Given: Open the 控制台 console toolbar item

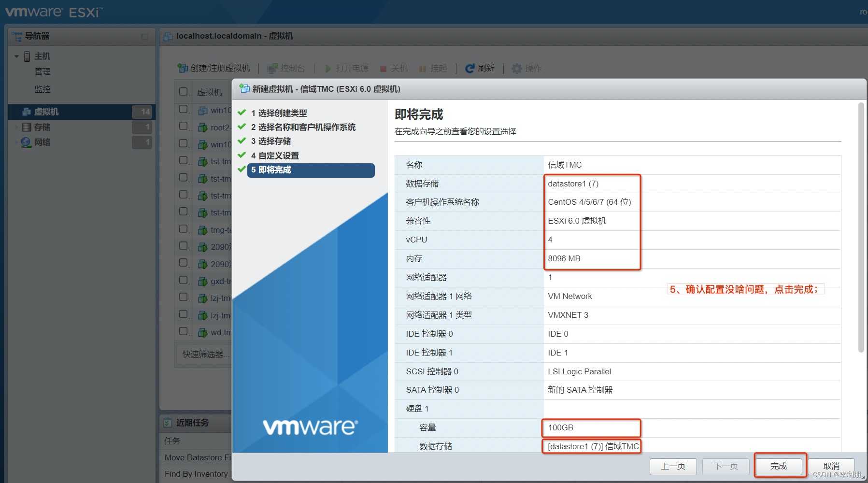Looking at the screenshot, I should tap(286, 68).
